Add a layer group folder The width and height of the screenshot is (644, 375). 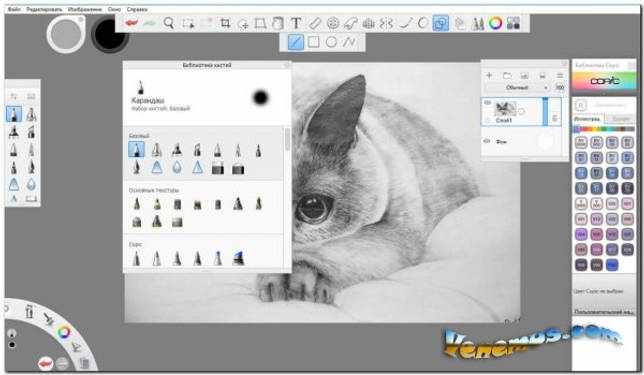coord(507,76)
